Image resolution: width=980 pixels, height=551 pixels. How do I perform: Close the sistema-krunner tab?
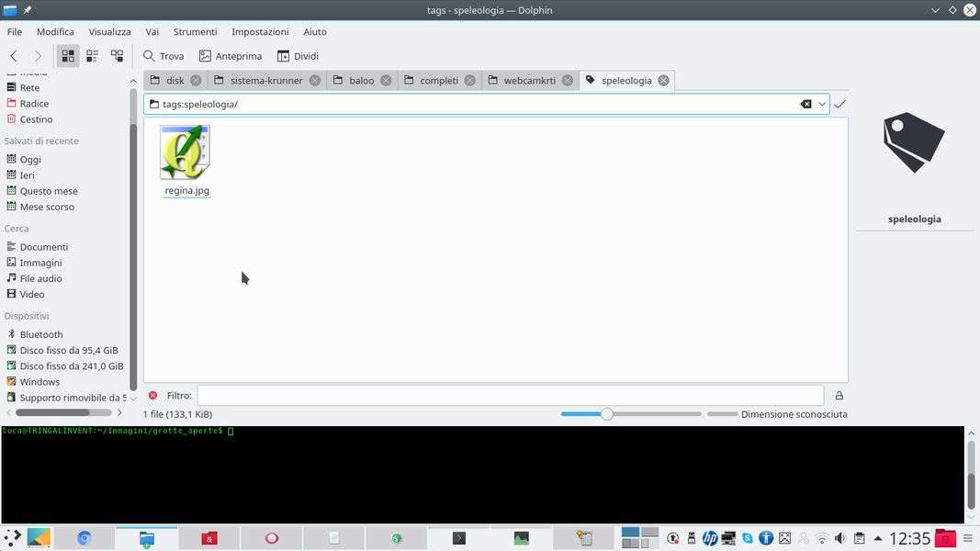click(x=315, y=81)
